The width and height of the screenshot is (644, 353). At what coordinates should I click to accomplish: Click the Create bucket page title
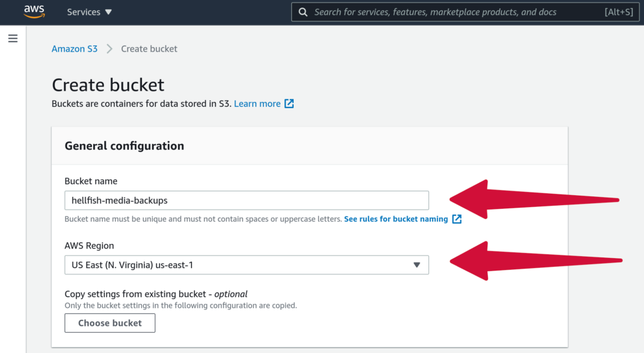coord(108,85)
